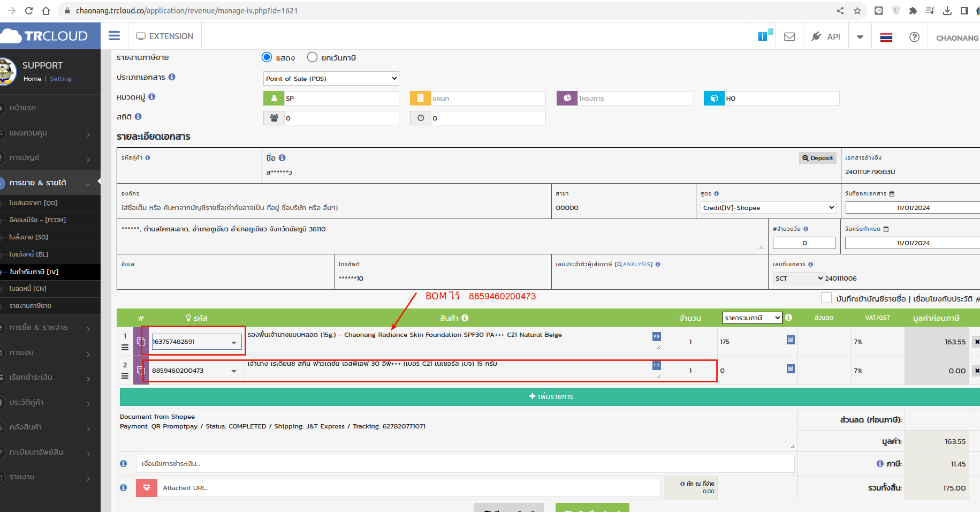The image size is (980, 512).
Task: Click the browser home button
Action: point(46,11)
